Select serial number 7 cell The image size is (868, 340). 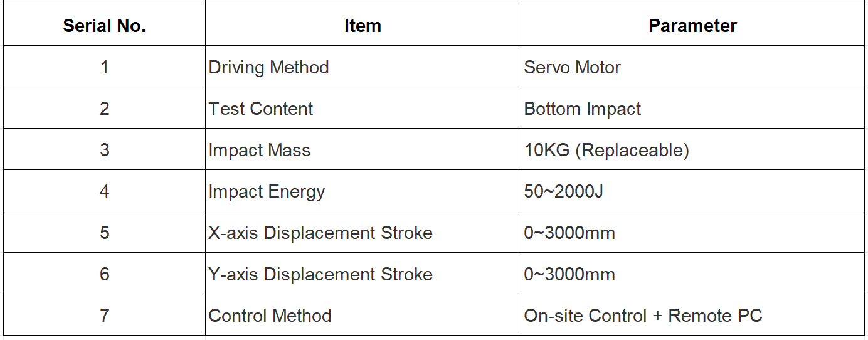(104, 315)
